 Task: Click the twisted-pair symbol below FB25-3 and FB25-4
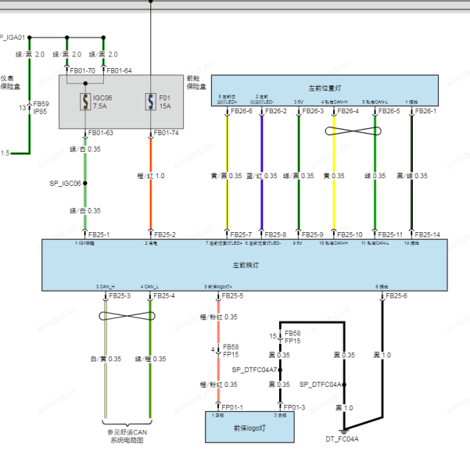click(127, 316)
